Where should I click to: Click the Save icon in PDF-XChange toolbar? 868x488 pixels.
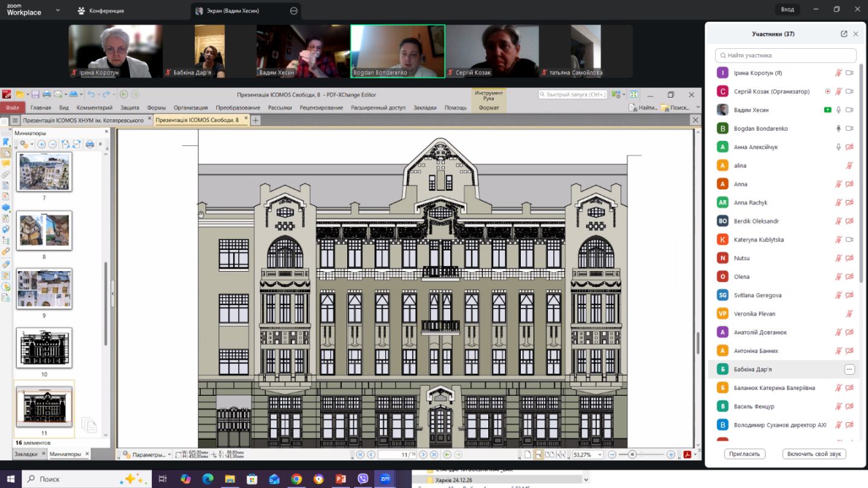(x=36, y=94)
